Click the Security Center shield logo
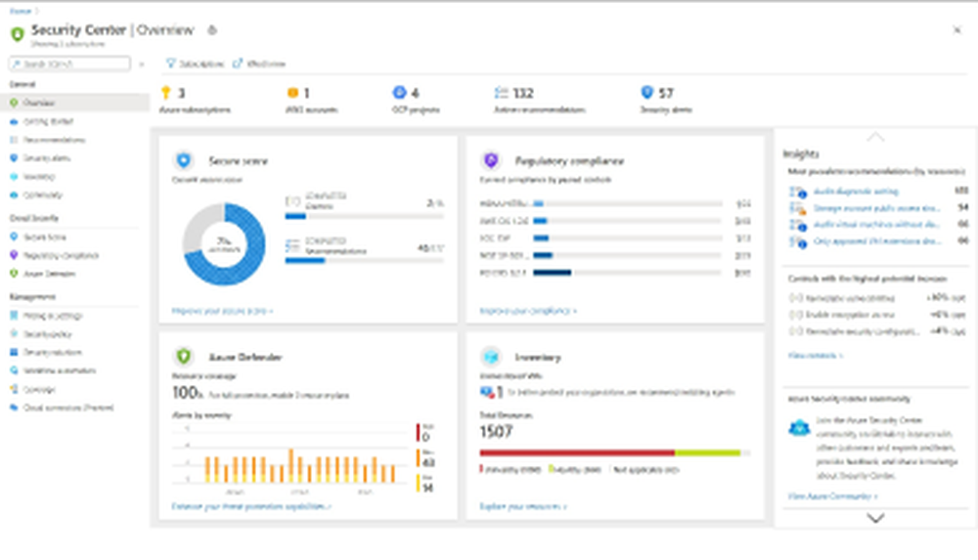 coord(18,33)
